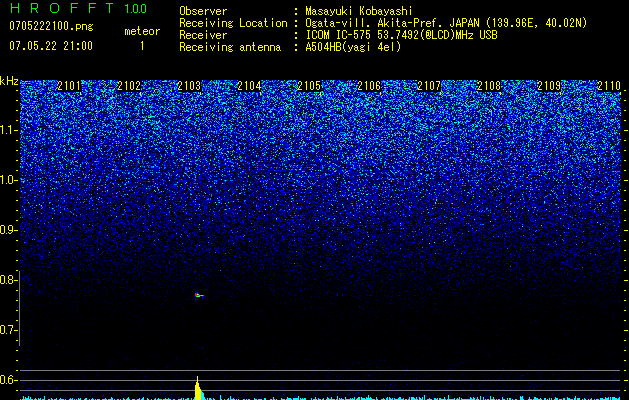Click the 2110 time marker

point(609,86)
